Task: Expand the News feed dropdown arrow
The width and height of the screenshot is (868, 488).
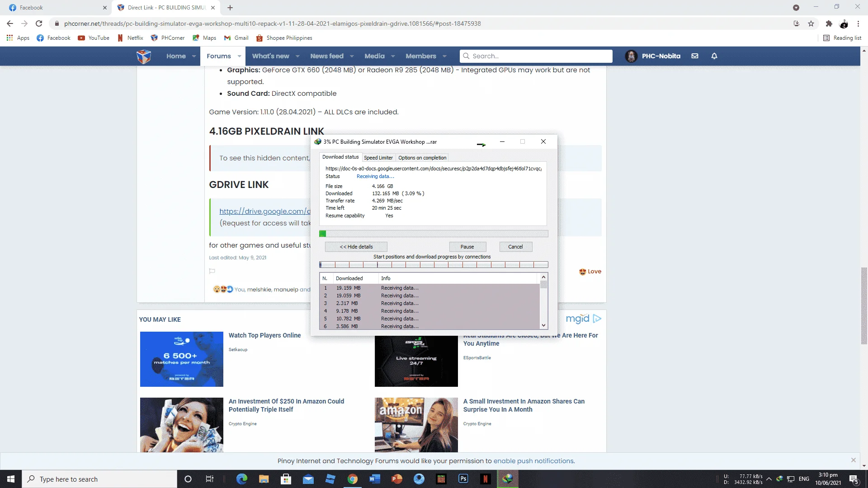Action: click(352, 56)
